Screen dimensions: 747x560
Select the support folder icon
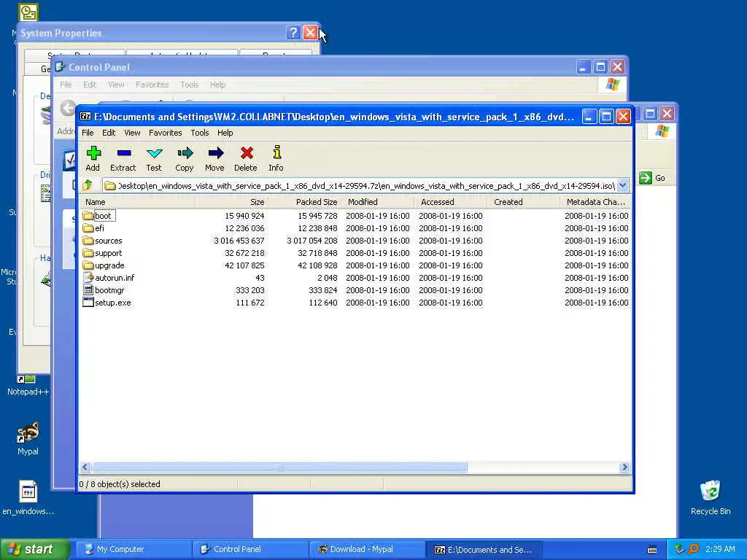point(88,253)
